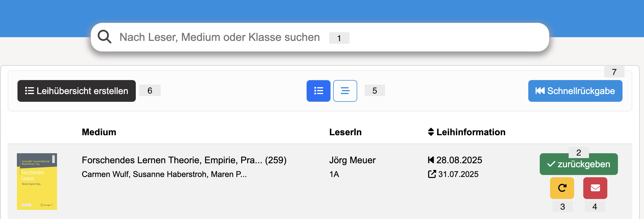Return the book with zurückgeben
The height and width of the screenshot is (219, 644).
578,164
